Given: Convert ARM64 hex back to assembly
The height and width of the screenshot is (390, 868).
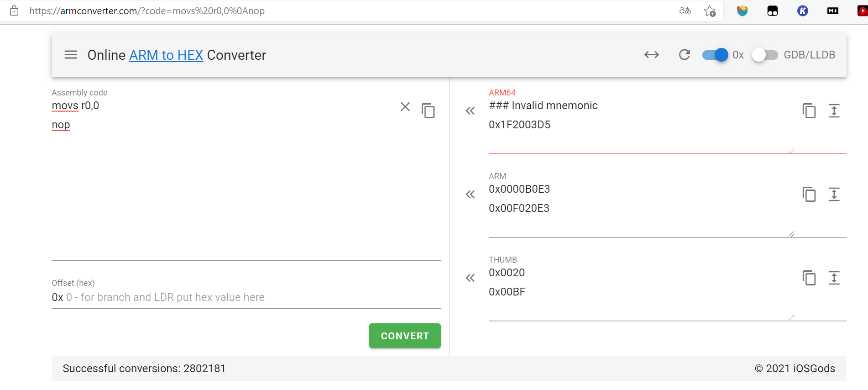Looking at the screenshot, I should (470, 111).
